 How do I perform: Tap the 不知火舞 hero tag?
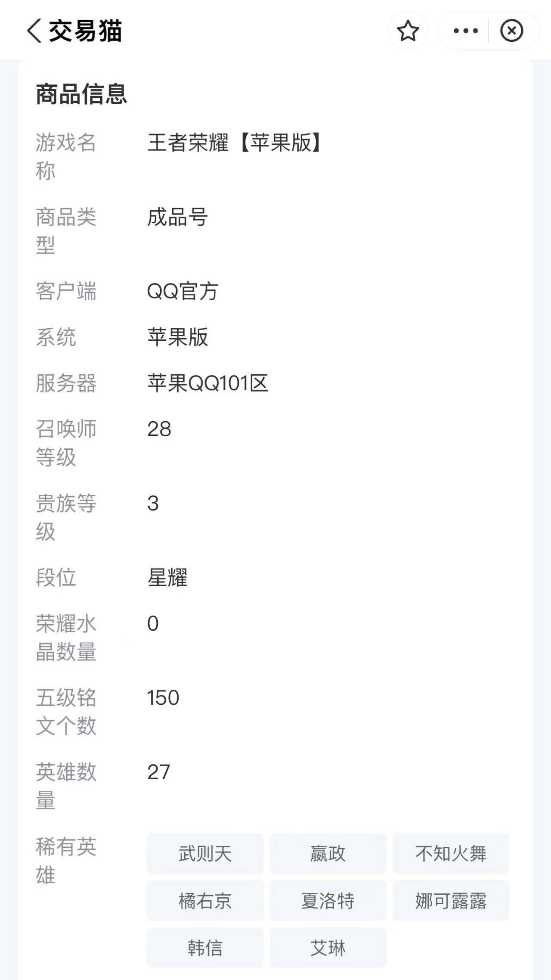coord(451,853)
